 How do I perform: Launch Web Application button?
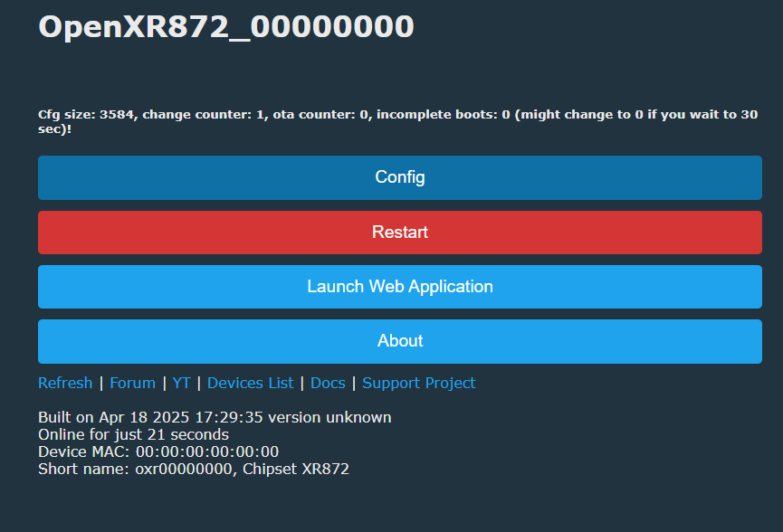click(399, 287)
